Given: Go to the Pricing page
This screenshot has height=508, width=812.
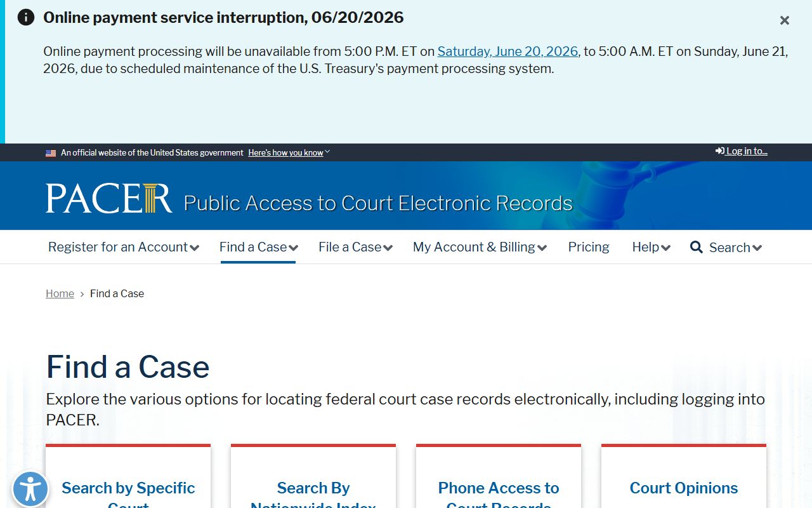Looking at the screenshot, I should point(589,247).
